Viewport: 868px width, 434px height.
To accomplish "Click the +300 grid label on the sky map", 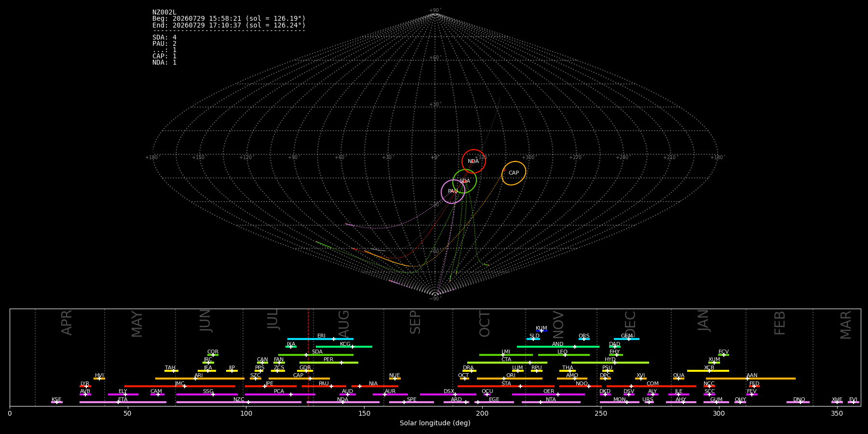I will [x=529, y=158].
